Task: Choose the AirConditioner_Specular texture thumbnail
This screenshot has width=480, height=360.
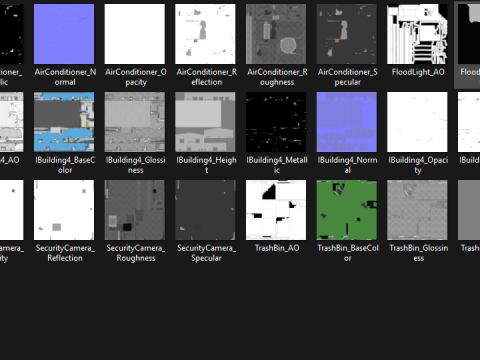Action: [347, 34]
